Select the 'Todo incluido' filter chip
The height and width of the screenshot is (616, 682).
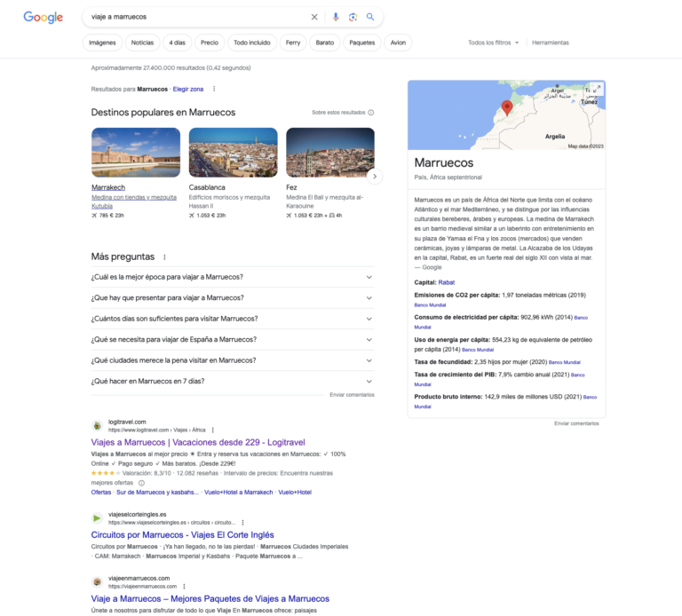click(x=252, y=43)
